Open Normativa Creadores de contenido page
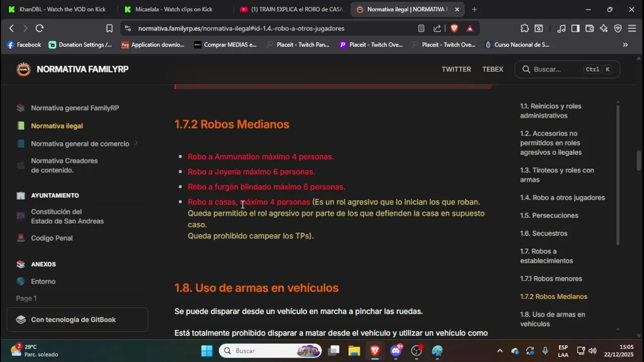Image resolution: width=644 pixels, height=362 pixels. 64,165
